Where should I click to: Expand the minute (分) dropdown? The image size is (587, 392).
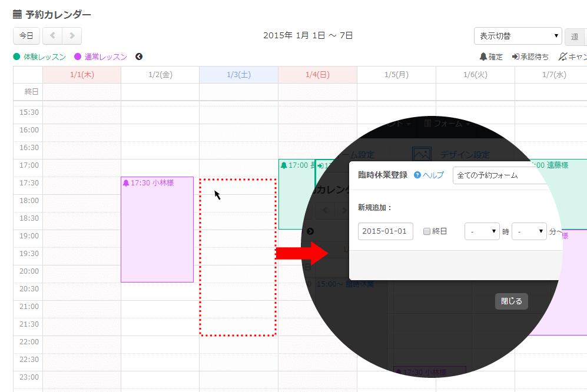coord(529,231)
